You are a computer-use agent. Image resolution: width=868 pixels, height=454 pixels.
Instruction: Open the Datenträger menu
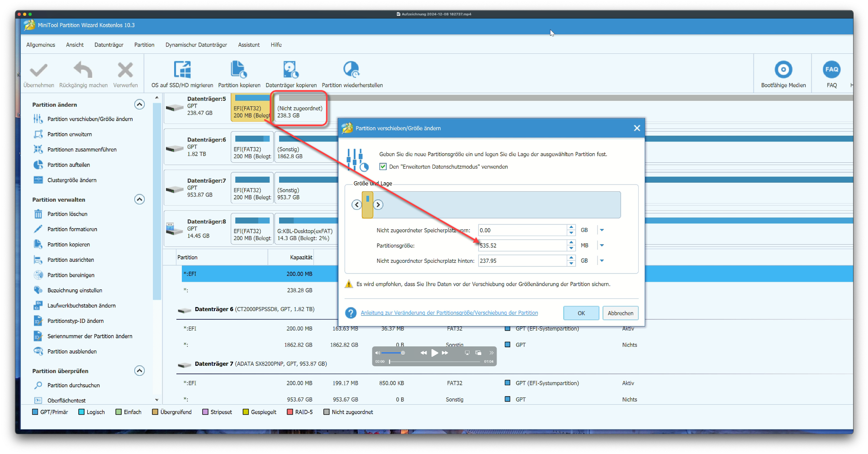point(109,45)
